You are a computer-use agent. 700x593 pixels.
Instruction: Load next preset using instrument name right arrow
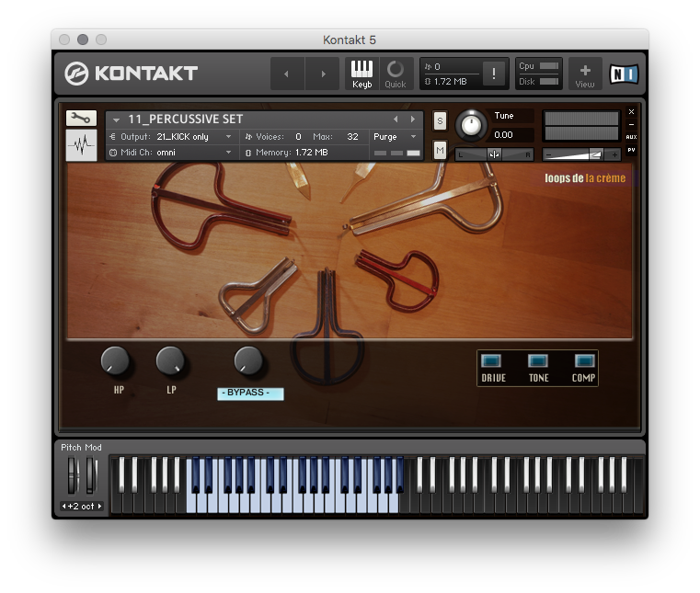pyautogui.click(x=413, y=120)
